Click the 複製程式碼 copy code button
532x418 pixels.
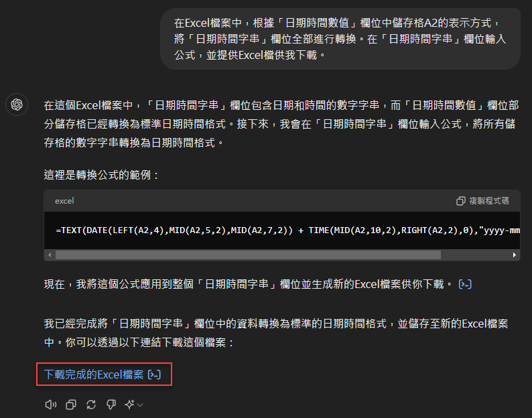pos(482,201)
